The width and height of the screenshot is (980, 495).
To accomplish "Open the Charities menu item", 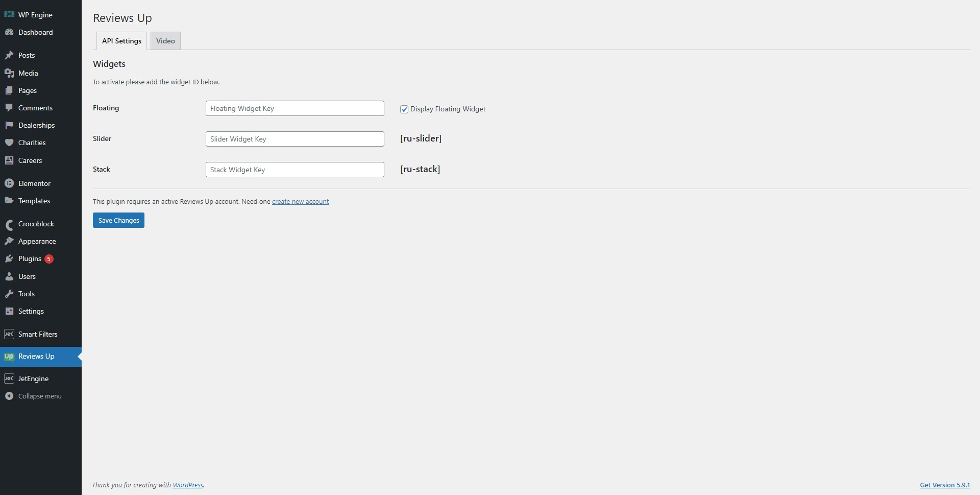I will (x=41, y=143).
